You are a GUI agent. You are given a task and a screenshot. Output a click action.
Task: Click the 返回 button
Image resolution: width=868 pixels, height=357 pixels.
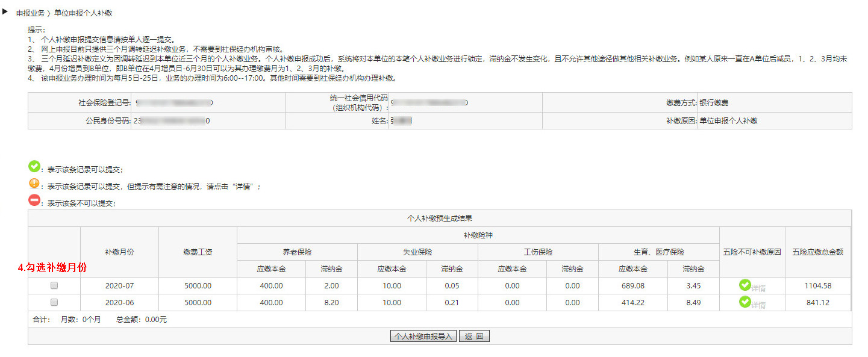[474, 336]
